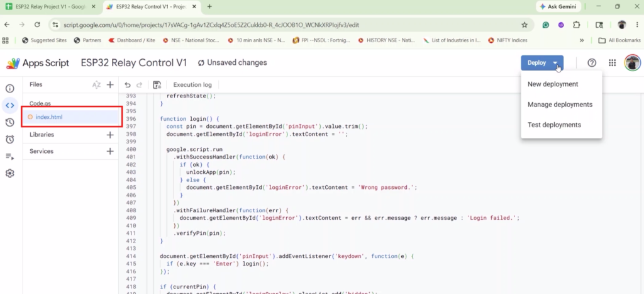Redo the edit in editor toolbar
Image resolution: width=644 pixels, height=294 pixels.
coord(139,85)
